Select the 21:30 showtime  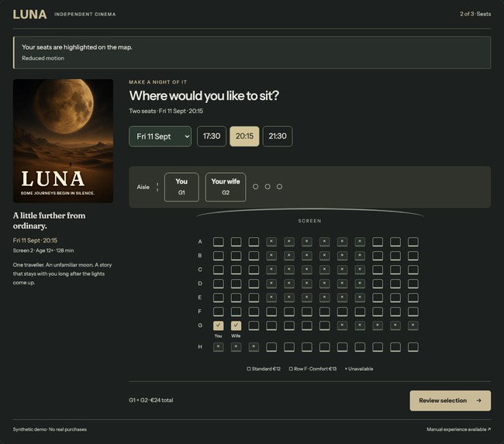(278, 136)
